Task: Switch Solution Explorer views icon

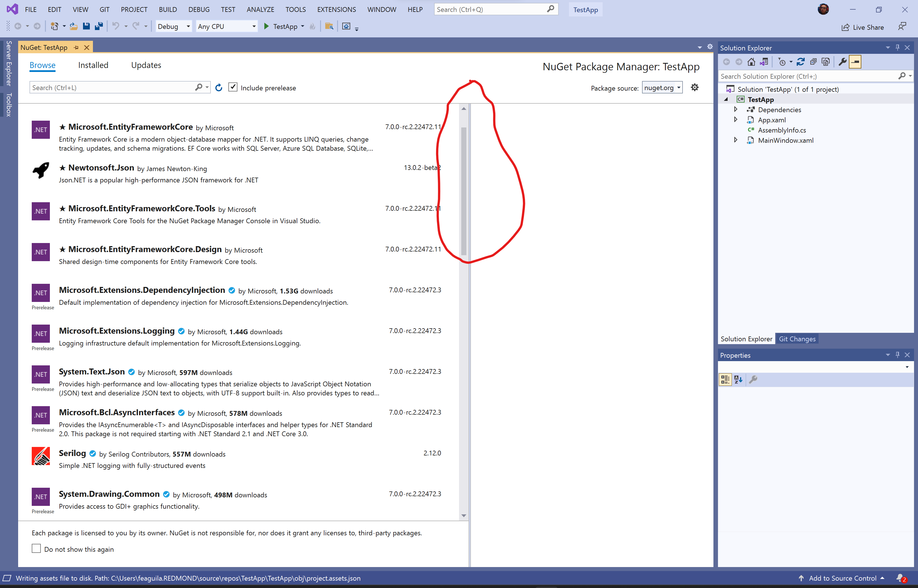Action: pyautogui.click(x=764, y=62)
